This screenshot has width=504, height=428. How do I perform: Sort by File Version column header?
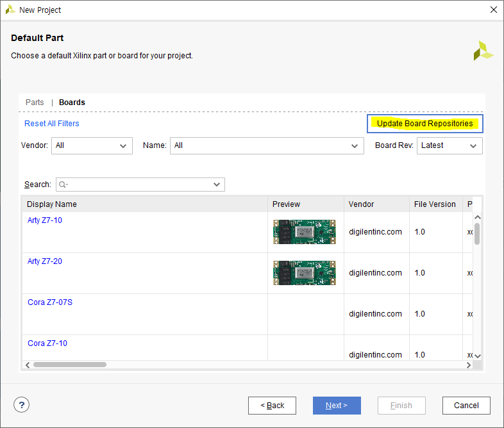tap(436, 204)
